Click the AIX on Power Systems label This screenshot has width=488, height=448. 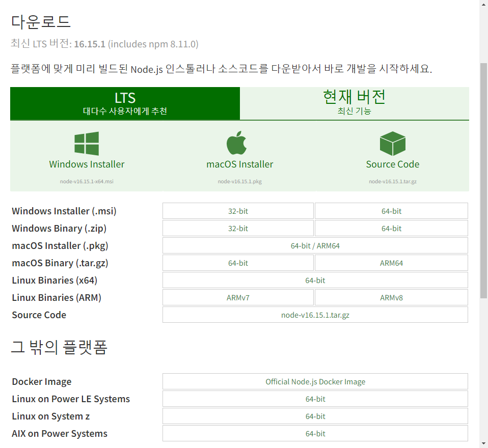[x=60, y=434]
